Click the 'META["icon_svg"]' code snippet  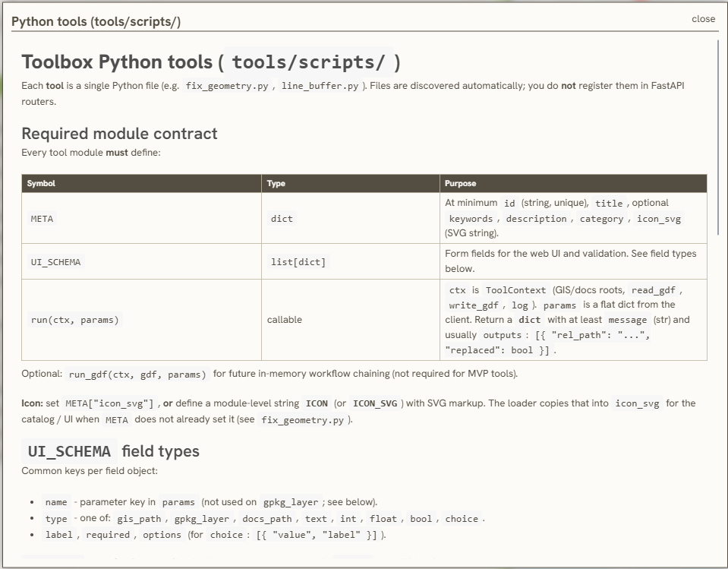(x=109, y=403)
